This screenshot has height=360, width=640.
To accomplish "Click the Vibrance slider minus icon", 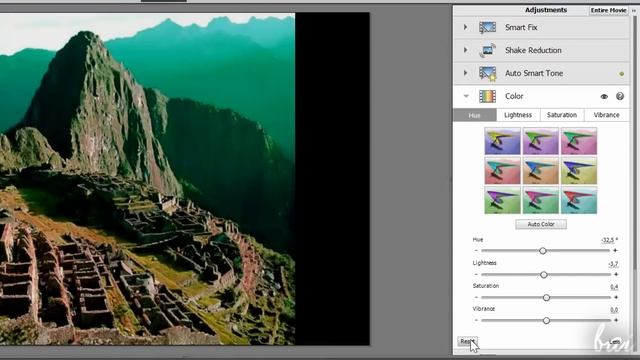I will pyautogui.click(x=476, y=320).
